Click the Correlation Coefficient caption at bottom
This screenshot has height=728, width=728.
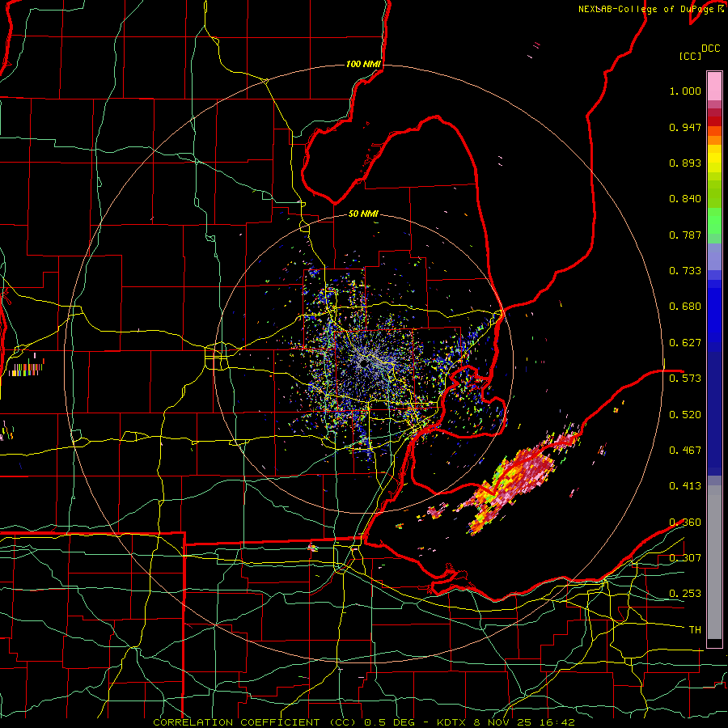click(x=364, y=722)
